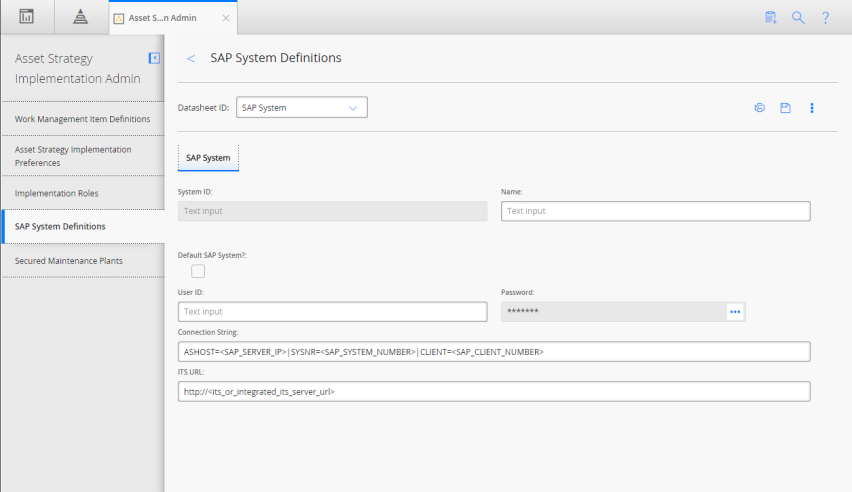The width and height of the screenshot is (852, 492).
Task: Click the Name text input field
Action: 655,211
